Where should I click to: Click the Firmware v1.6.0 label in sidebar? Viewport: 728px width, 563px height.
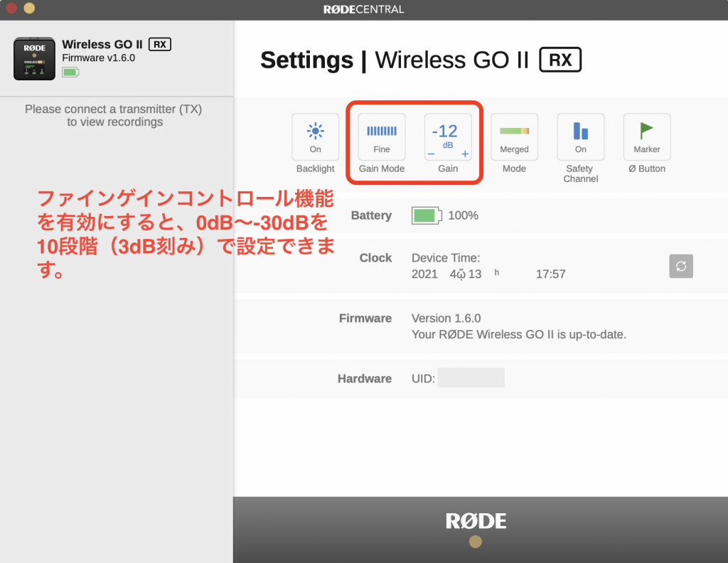(98, 58)
